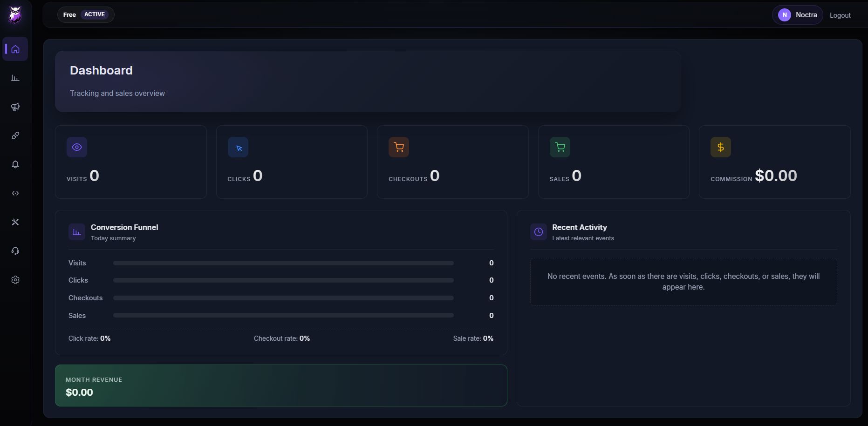
Task: Open the crossed tools sidebar icon
Action: (x=15, y=222)
